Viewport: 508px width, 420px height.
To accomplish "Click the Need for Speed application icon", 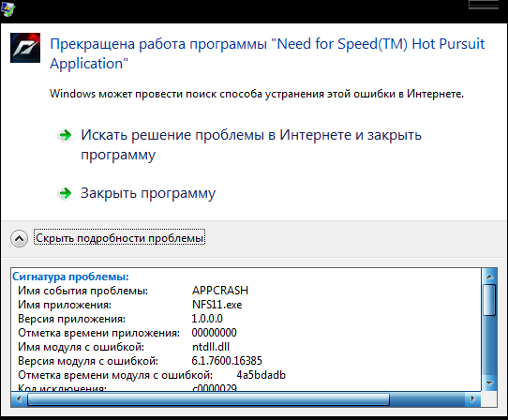I will tap(25, 48).
